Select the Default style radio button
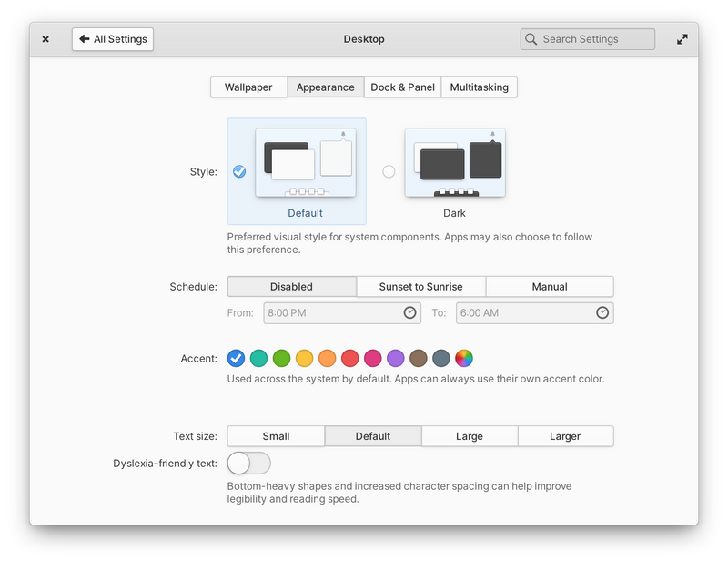This screenshot has height=561, width=728. [x=239, y=171]
